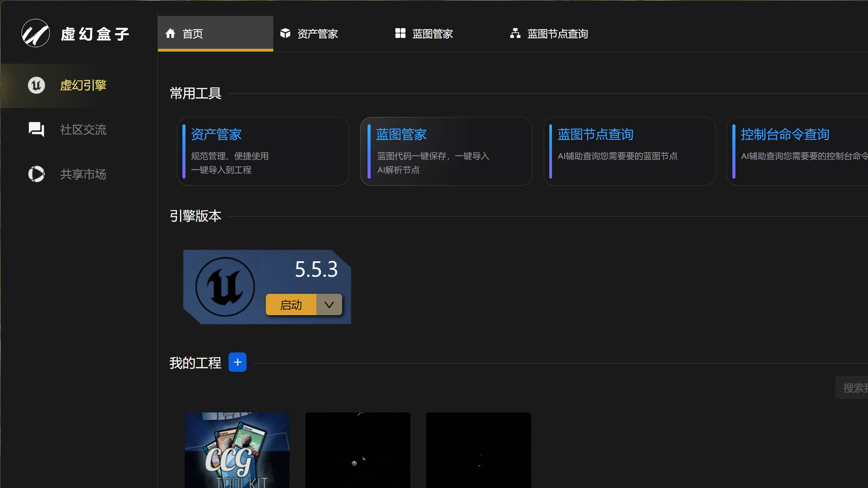
Task: Click the cube icon beside the 资产管家 tab
Action: (x=285, y=33)
